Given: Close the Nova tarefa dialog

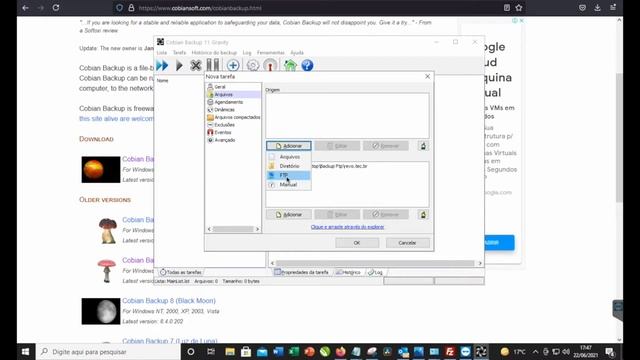Looking at the screenshot, I should pos(427,76).
